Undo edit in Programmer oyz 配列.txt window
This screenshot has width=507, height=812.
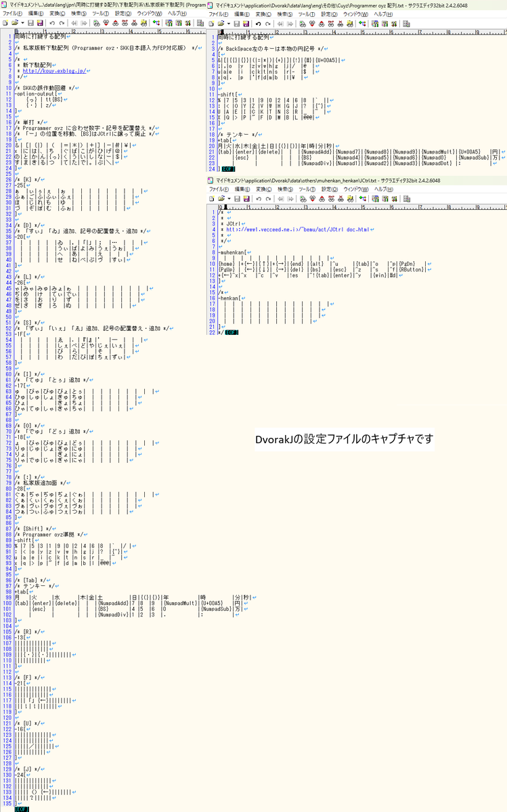pos(258,23)
